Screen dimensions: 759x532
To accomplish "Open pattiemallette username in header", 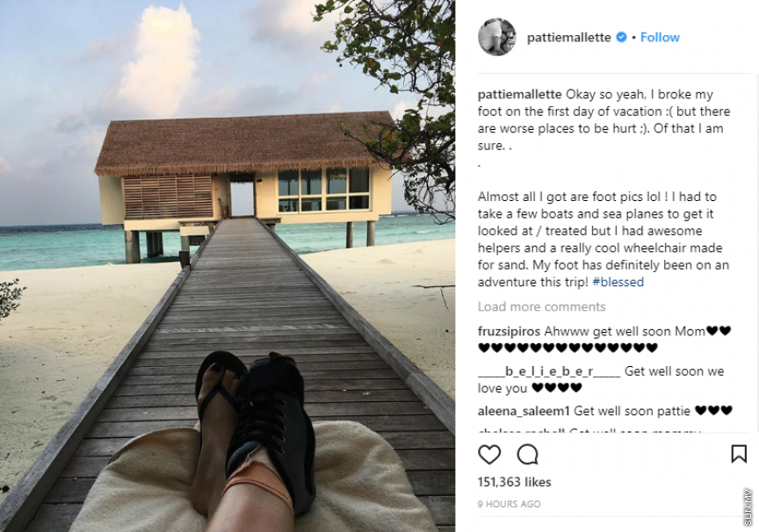I will coord(569,38).
